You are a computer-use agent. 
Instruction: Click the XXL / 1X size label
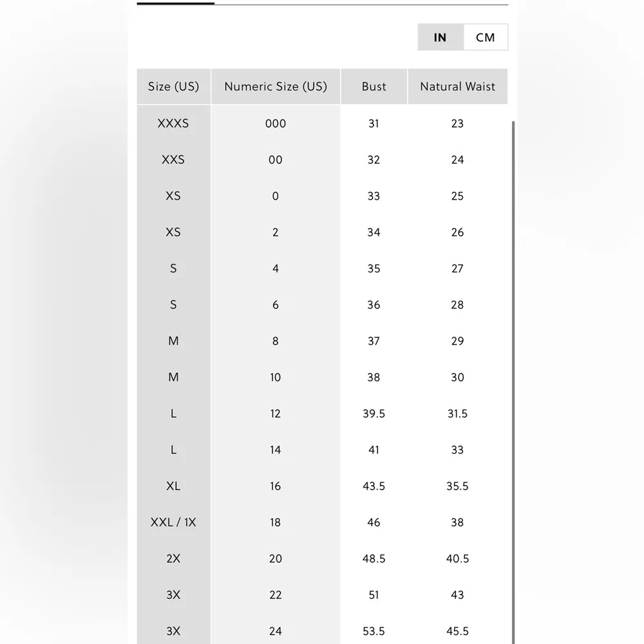(x=173, y=522)
